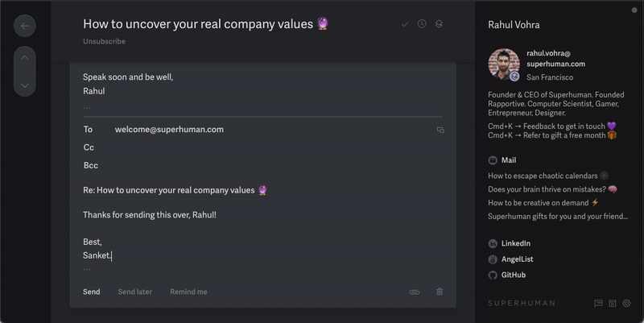The image size is (644, 323).
Task: Expand the collapsed ellipsis below Rahul's signature
Action: click(87, 106)
